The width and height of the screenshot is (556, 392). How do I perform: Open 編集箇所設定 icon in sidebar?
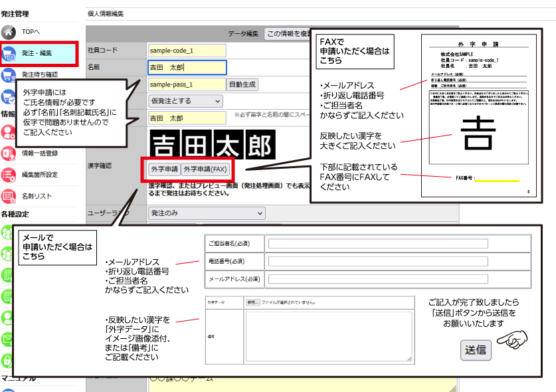(9, 175)
